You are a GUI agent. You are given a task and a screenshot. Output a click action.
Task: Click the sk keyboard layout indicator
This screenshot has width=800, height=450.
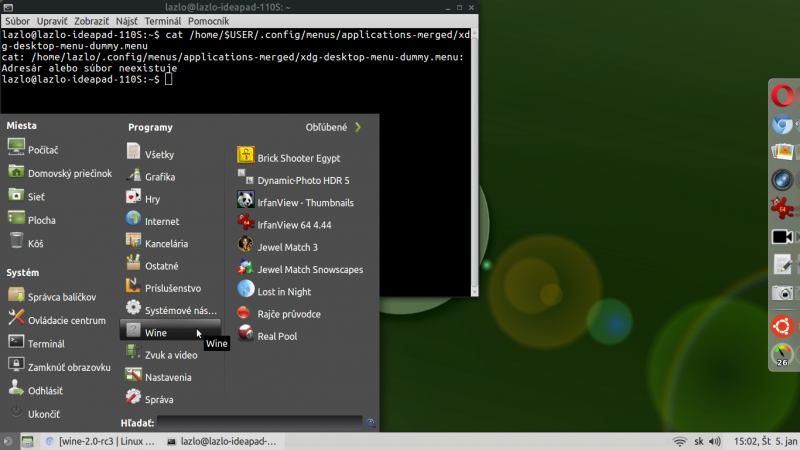click(698, 441)
